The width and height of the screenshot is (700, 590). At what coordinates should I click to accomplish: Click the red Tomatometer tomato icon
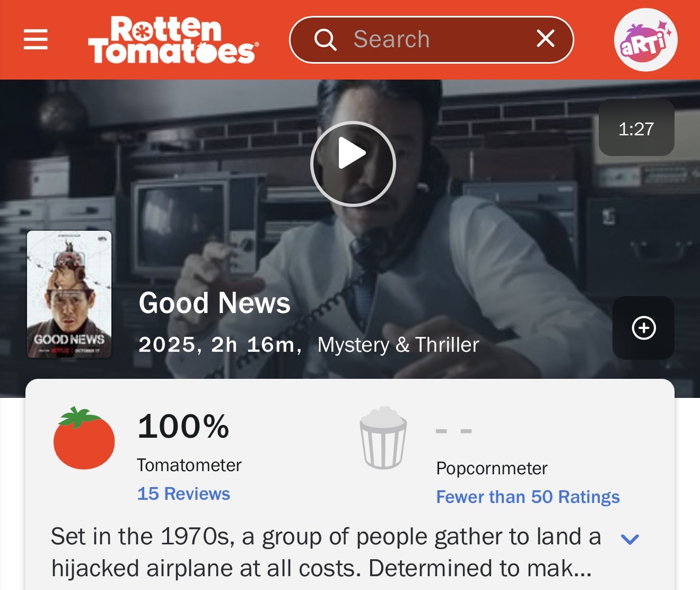[x=84, y=438]
